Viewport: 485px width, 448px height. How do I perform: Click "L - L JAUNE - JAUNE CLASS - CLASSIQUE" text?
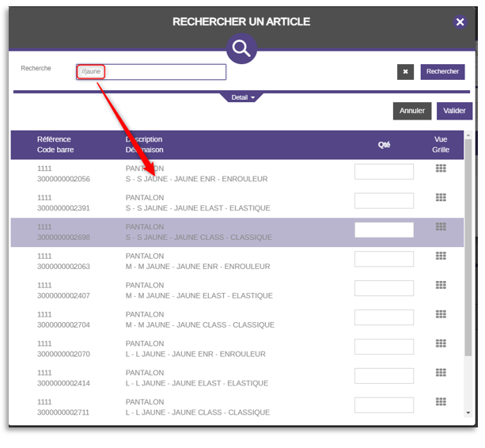pos(198,412)
